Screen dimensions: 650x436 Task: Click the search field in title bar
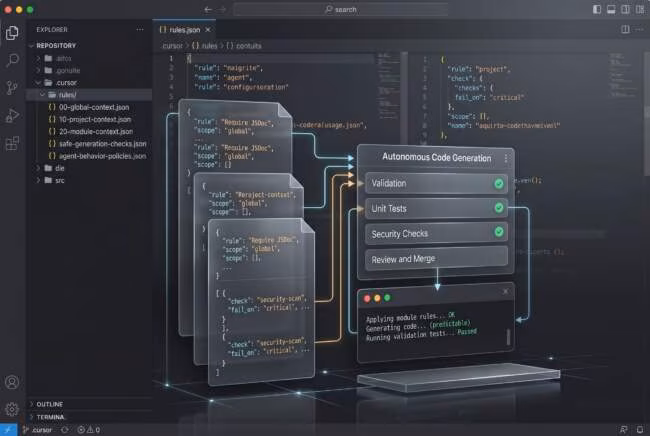tap(341, 9)
